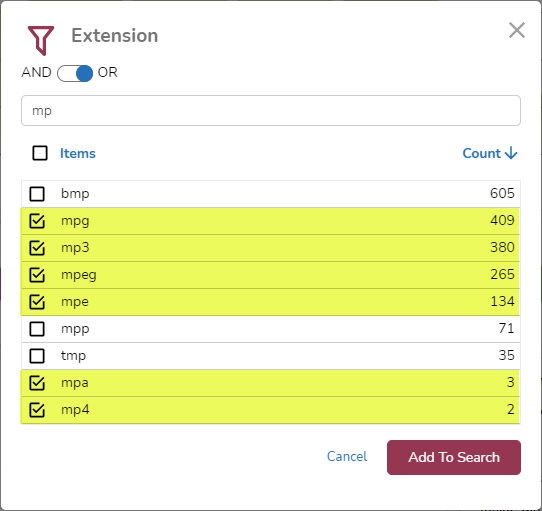Focus the filter text field containing mp

coord(271,111)
